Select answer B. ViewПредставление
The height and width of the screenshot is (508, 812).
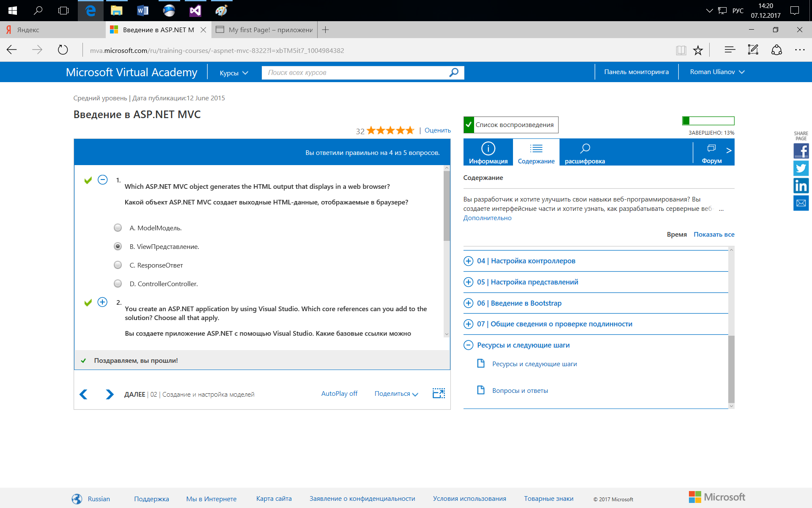[x=118, y=246]
